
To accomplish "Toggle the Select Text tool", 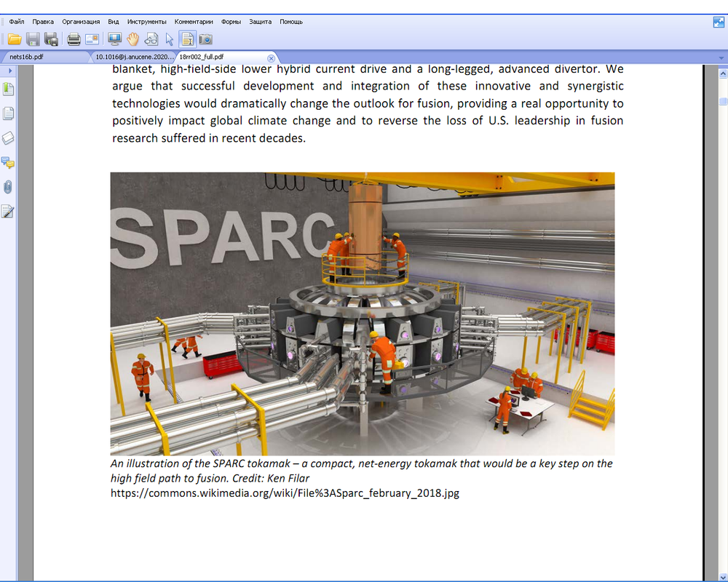I will pos(188,39).
